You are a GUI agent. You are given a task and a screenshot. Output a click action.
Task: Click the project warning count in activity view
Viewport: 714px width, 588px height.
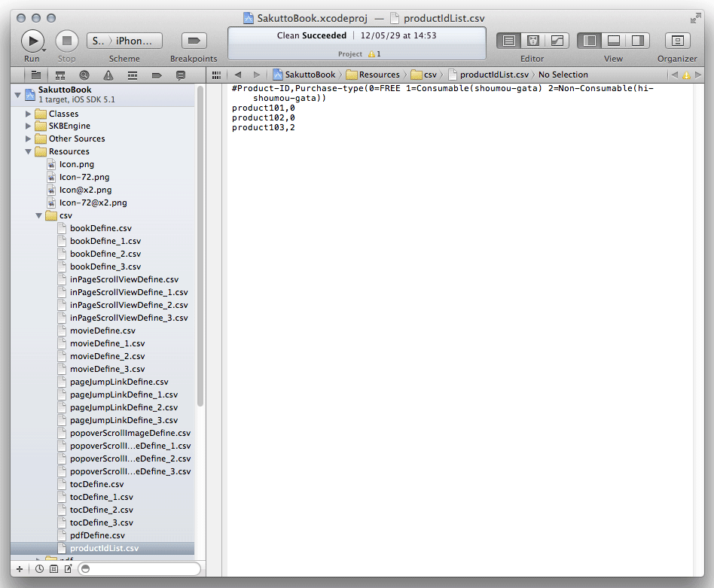[x=374, y=53]
